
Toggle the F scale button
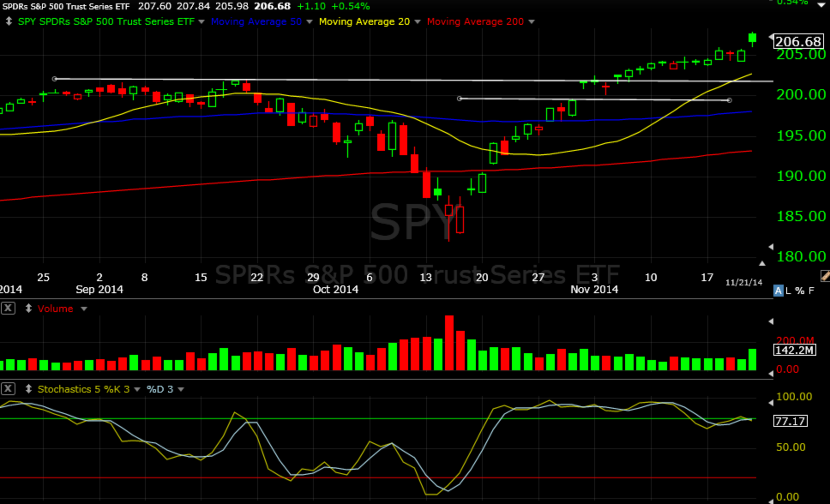point(811,291)
